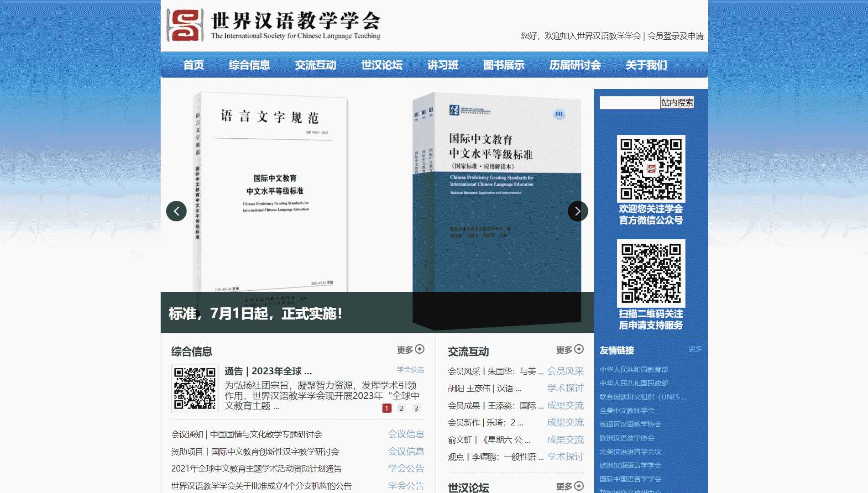Screen dimensions: 868x493
Task: Click 会员登录及申请 link
Action: [675, 36]
